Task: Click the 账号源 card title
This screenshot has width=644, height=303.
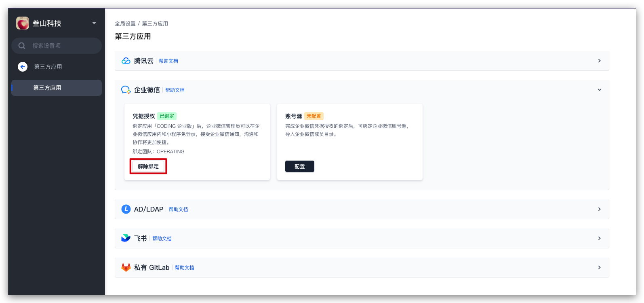Action: pos(294,116)
